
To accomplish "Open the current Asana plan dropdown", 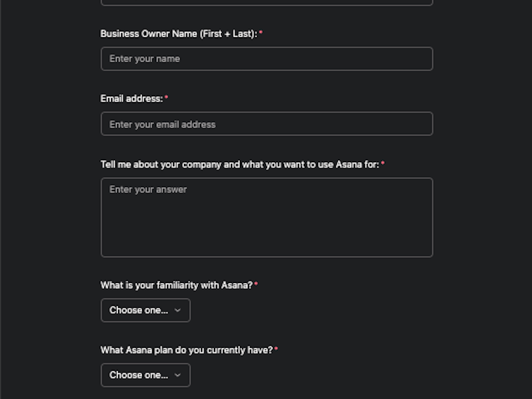I will [x=145, y=375].
